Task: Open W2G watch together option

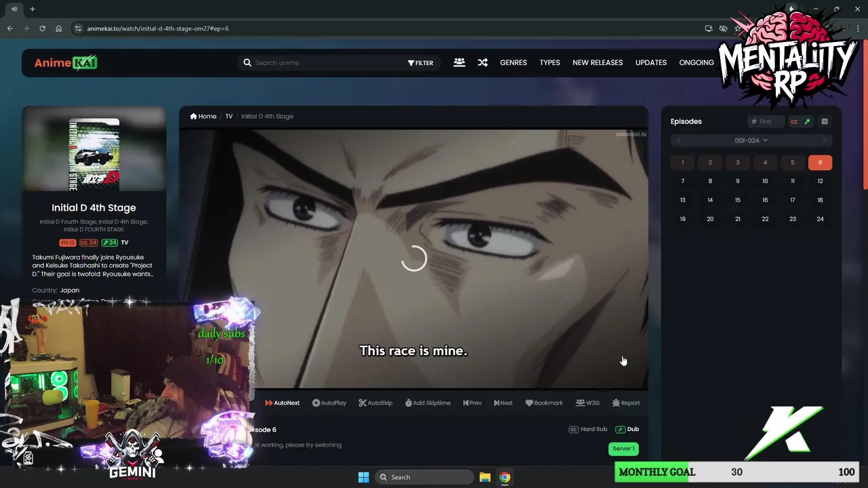Action: click(587, 403)
